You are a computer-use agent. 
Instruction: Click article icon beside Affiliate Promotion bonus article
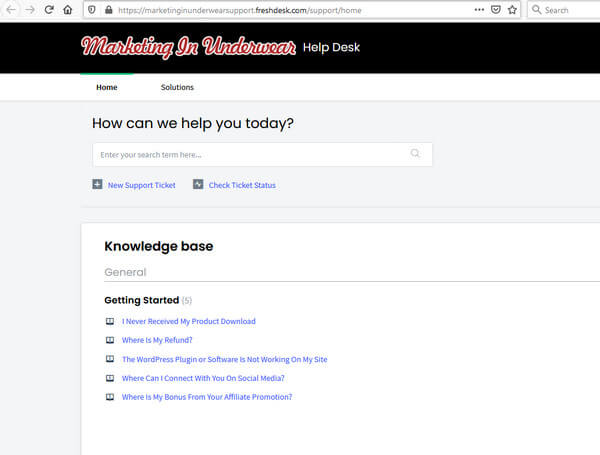(110, 397)
